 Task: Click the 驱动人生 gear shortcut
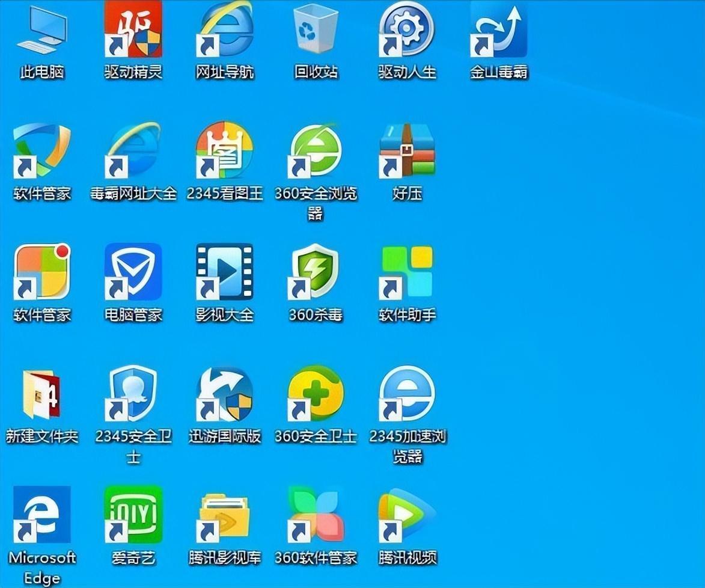coord(407,30)
